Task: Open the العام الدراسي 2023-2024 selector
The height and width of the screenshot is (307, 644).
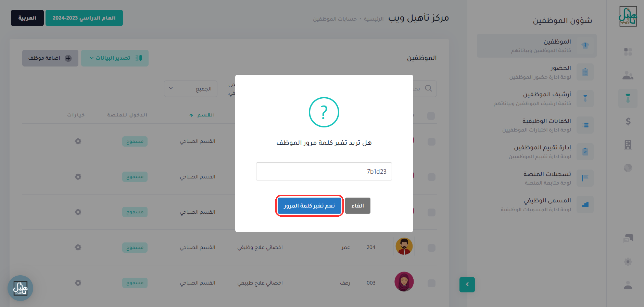Action: (84, 18)
